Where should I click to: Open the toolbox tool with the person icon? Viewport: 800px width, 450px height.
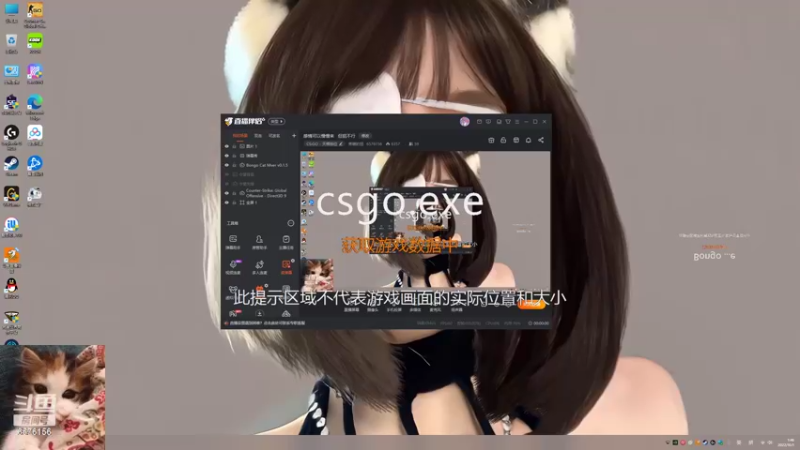259,242
